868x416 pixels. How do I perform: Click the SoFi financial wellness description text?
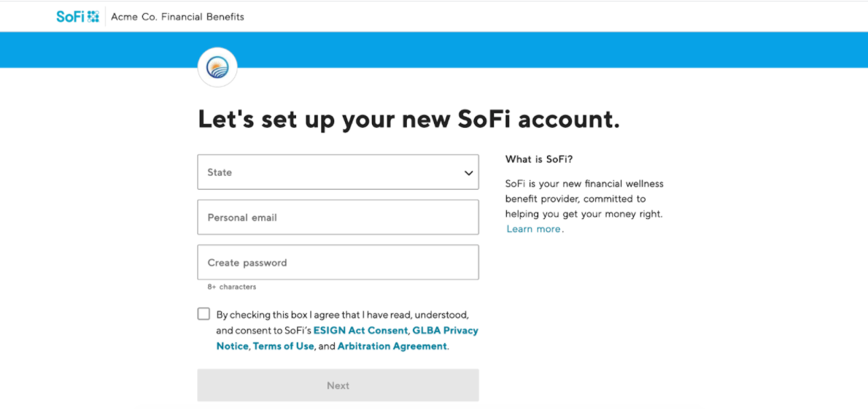pos(584,199)
